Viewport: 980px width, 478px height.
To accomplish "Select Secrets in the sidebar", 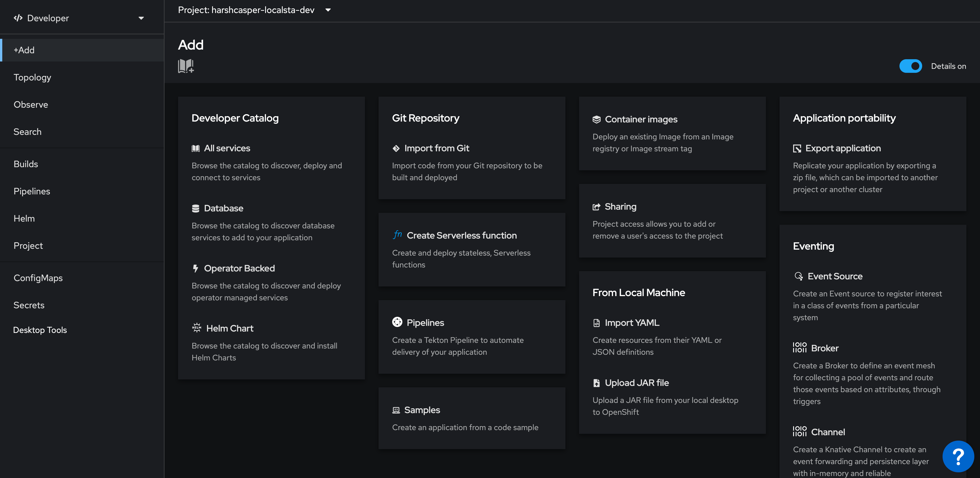I will 29,305.
